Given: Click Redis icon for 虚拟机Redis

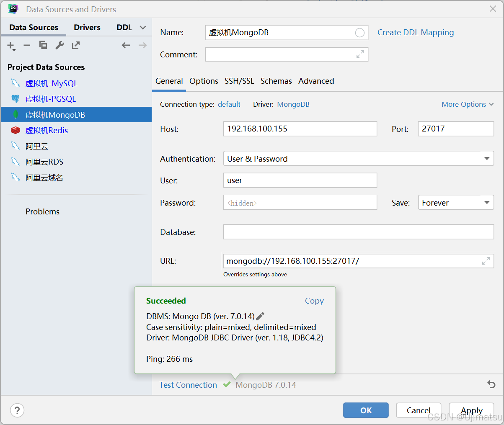Looking at the screenshot, I should tap(16, 130).
